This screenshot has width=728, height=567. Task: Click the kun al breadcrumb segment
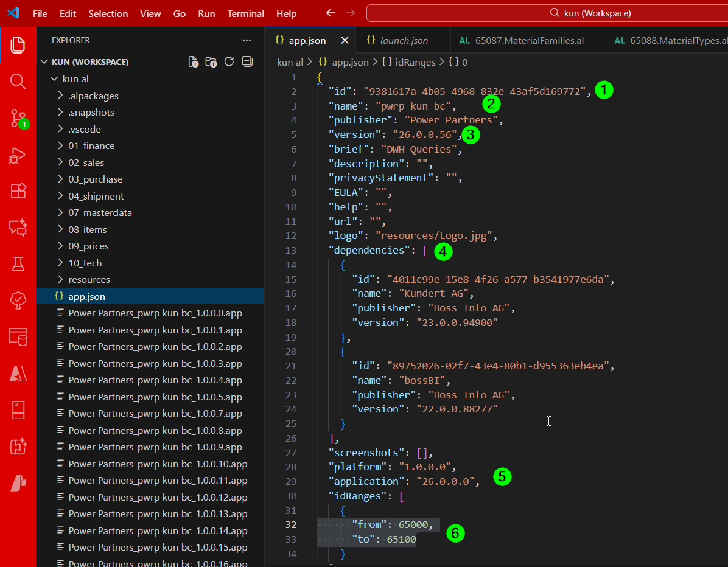point(290,62)
